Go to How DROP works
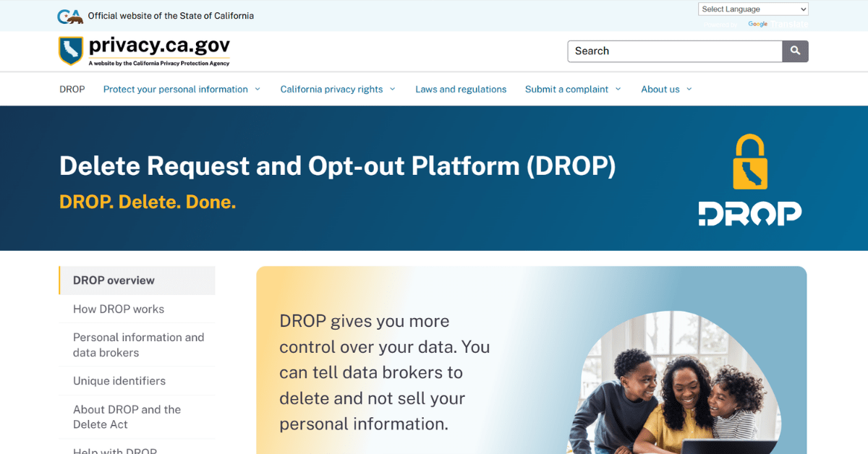Viewport: 868px width, 454px height. [119, 309]
